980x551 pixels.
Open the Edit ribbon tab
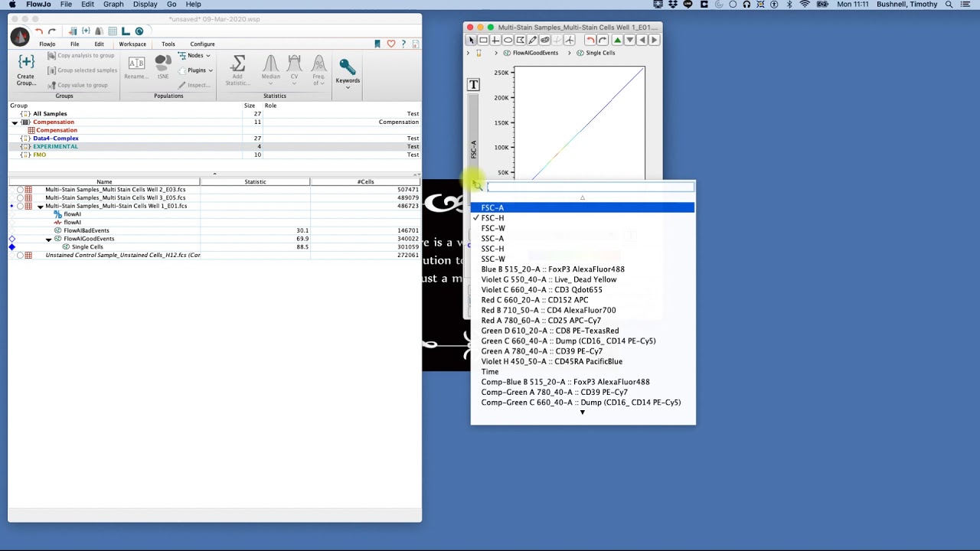click(x=99, y=44)
